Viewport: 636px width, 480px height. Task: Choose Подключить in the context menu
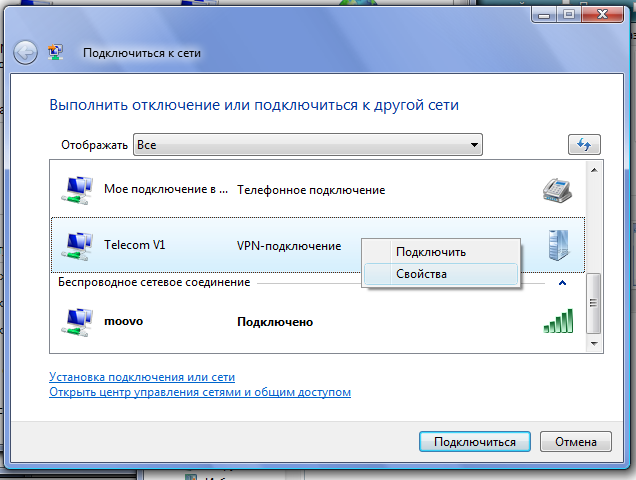point(440,252)
